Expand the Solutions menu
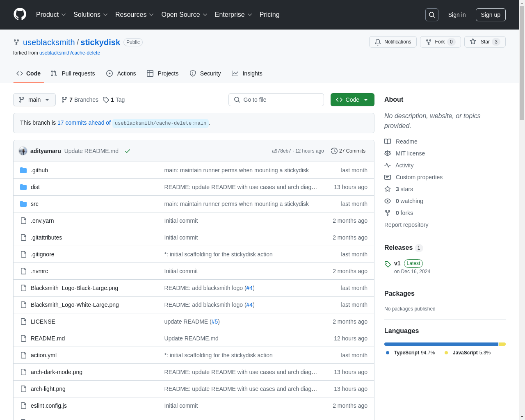 (x=91, y=15)
